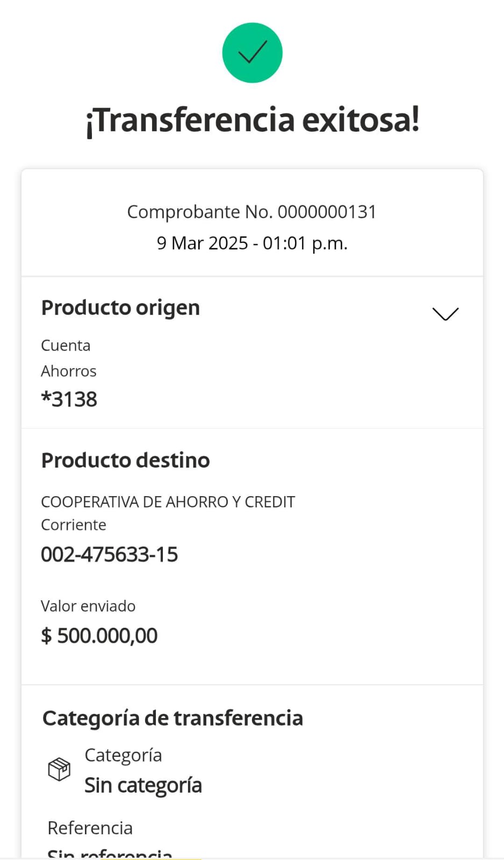The height and width of the screenshot is (860, 504).
Task: Click the ¡Transferencia exitosa! heading
Action: pyautogui.click(x=252, y=120)
